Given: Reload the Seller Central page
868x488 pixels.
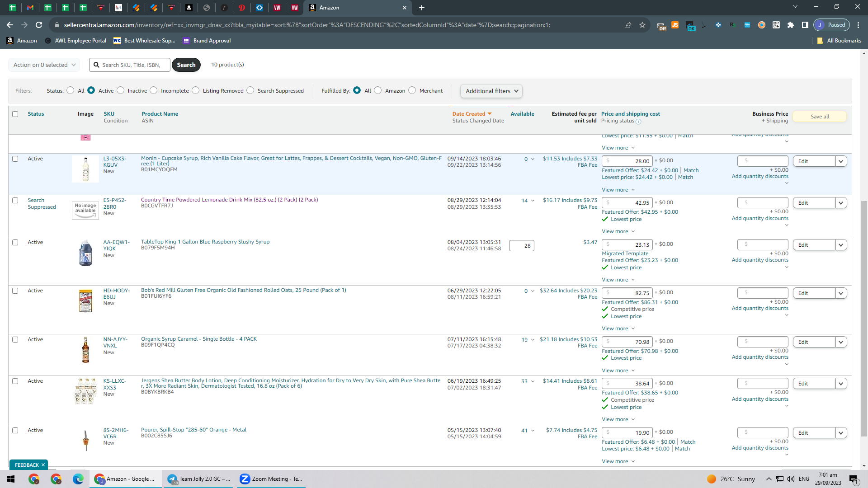Looking at the screenshot, I should coord(39,25).
